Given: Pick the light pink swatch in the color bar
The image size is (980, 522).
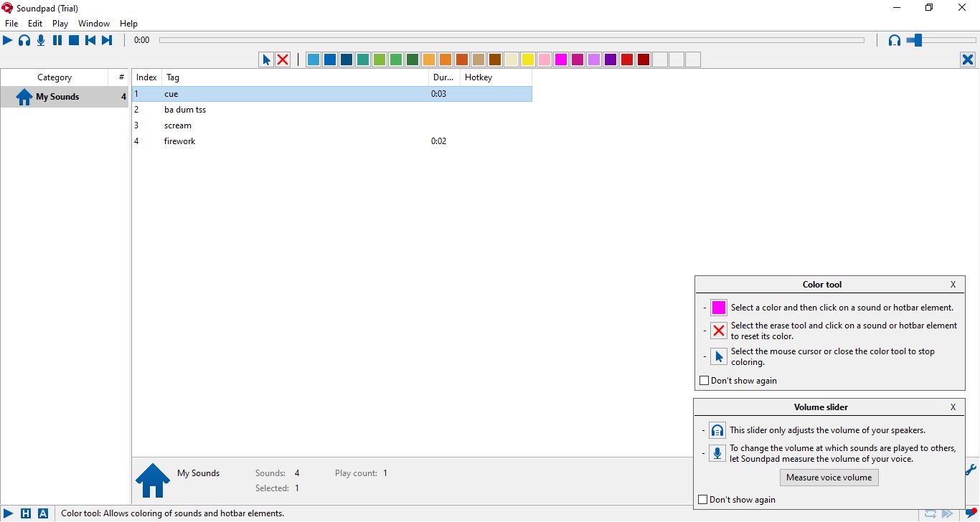Looking at the screenshot, I should [545, 60].
